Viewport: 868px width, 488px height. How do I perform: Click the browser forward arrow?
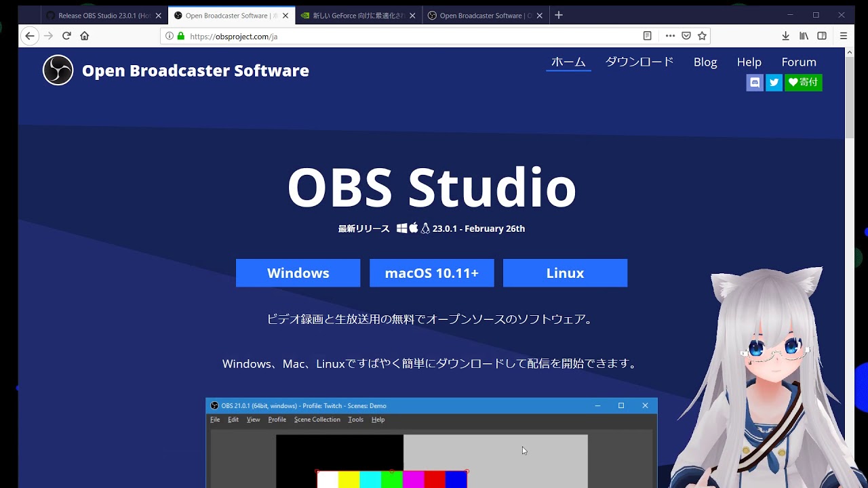48,36
